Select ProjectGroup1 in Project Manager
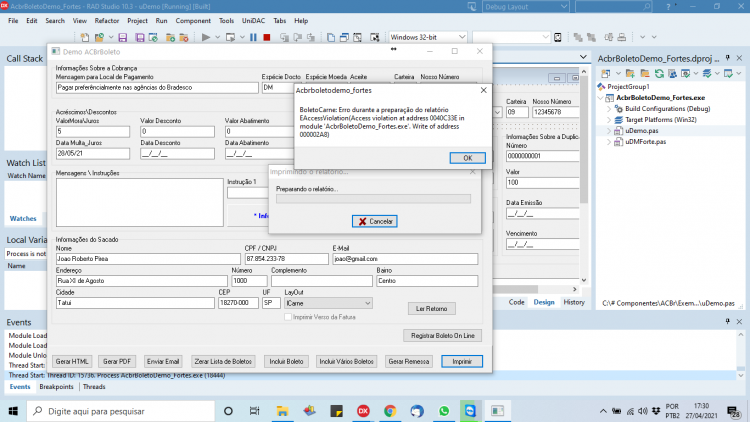The height and width of the screenshot is (422, 750). click(x=628, y=87)
